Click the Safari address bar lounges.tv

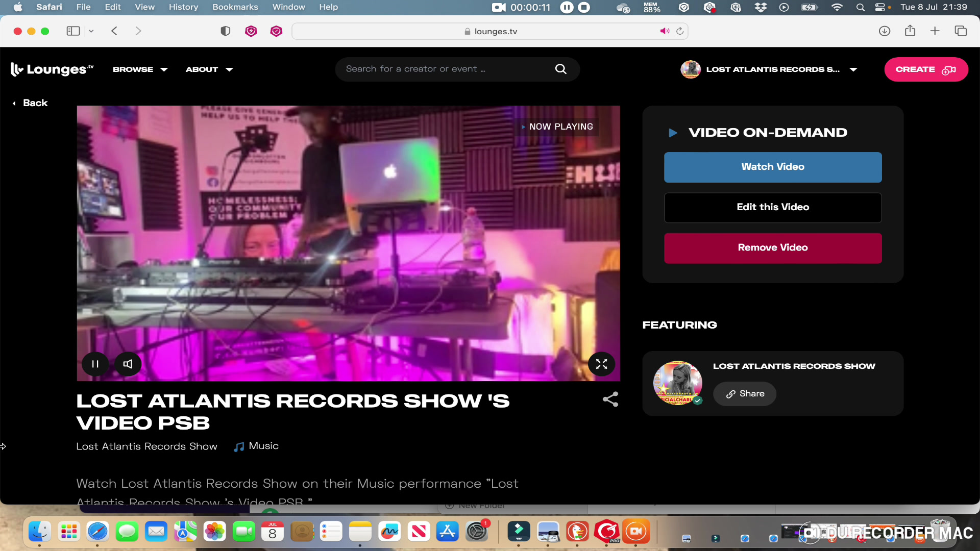pyautogui.click(x=490, y=31)
